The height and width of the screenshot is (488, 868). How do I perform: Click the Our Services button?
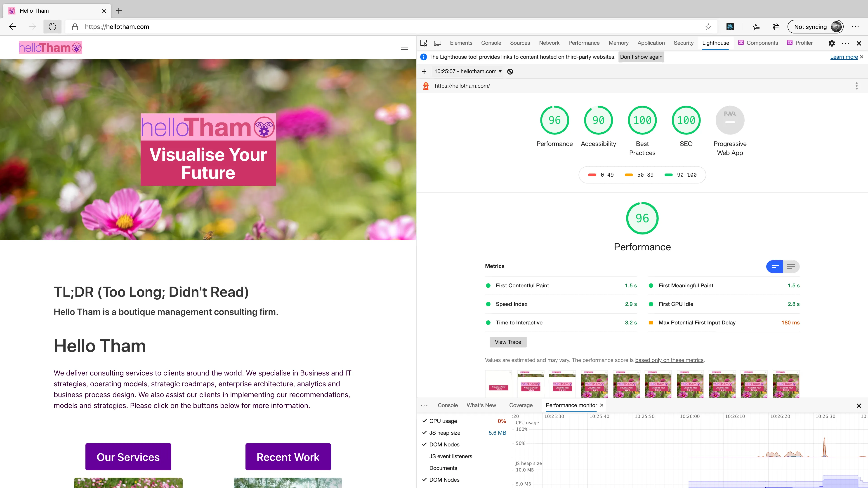click(x=128, y=457)
